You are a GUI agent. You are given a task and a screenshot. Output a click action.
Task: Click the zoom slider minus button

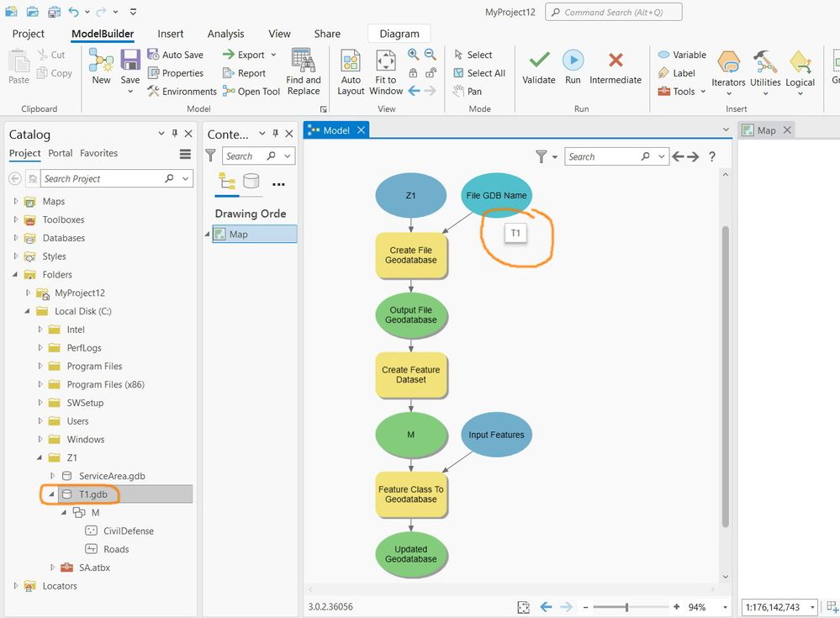585,607
